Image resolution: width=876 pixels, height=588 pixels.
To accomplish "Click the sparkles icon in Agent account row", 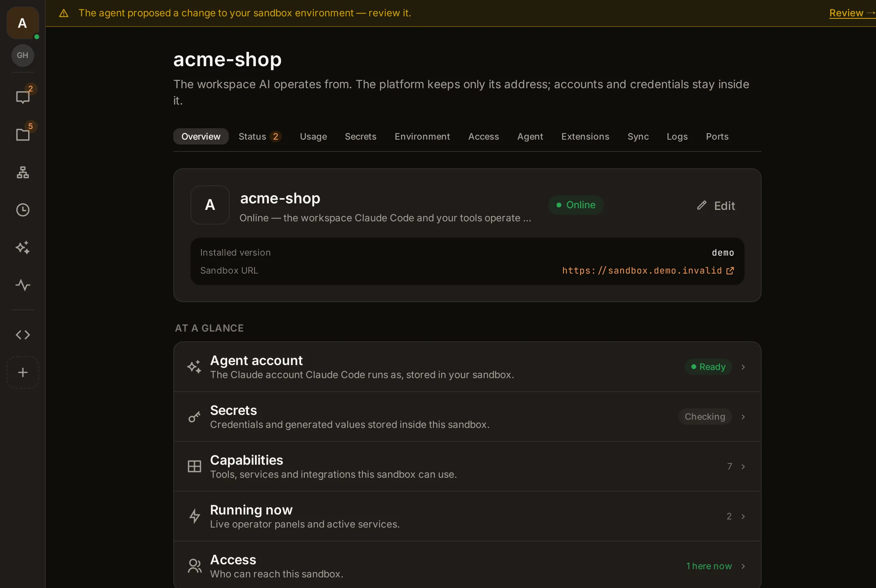I will coord(194,367).
